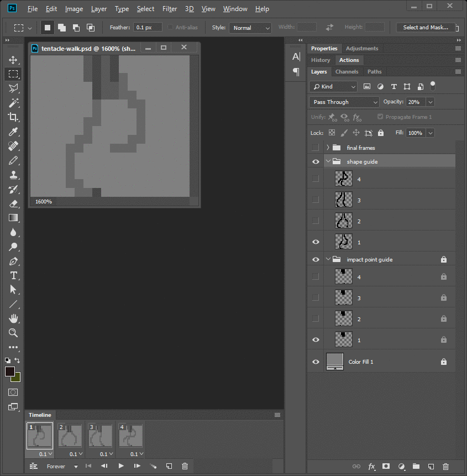The width and height of the screenshot is (467, 476).
Task: Open the Style dropdown set to Normal
Action: coord(250,28)
